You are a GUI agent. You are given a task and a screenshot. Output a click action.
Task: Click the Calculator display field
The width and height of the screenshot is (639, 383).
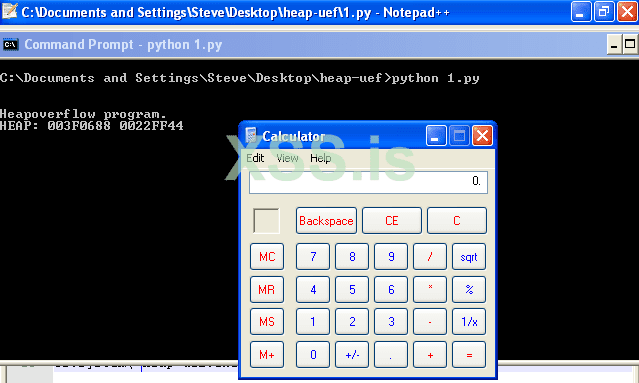coord(368,182)
